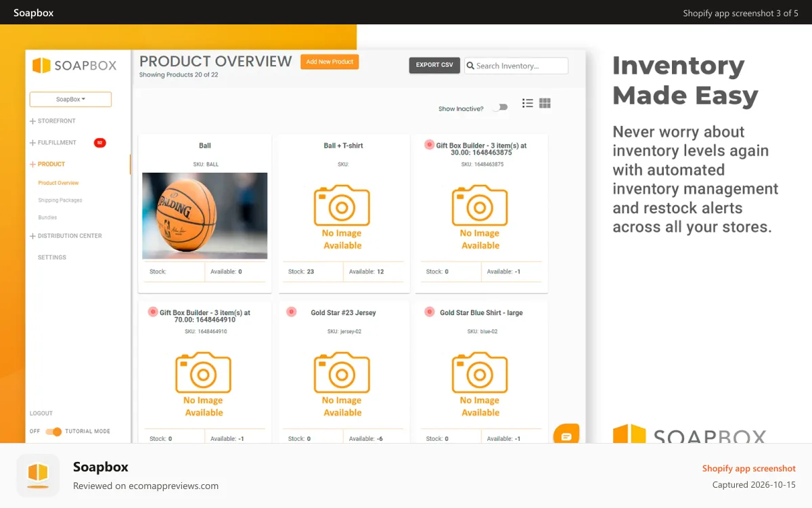Click No Image camera icon on Ball + T-shirt
The width and height of the screenshot is (812, 508).
pyautogui.click(x=342, y=205)
